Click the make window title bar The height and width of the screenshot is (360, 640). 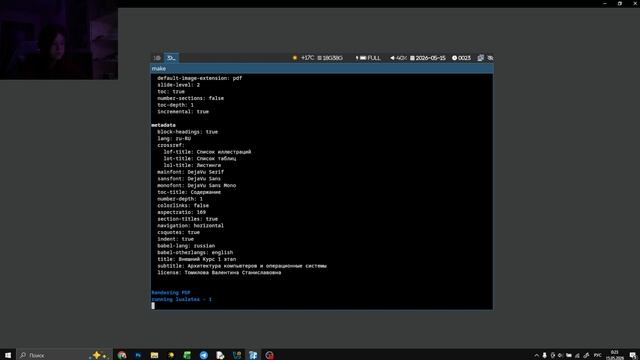coord(322,69)
